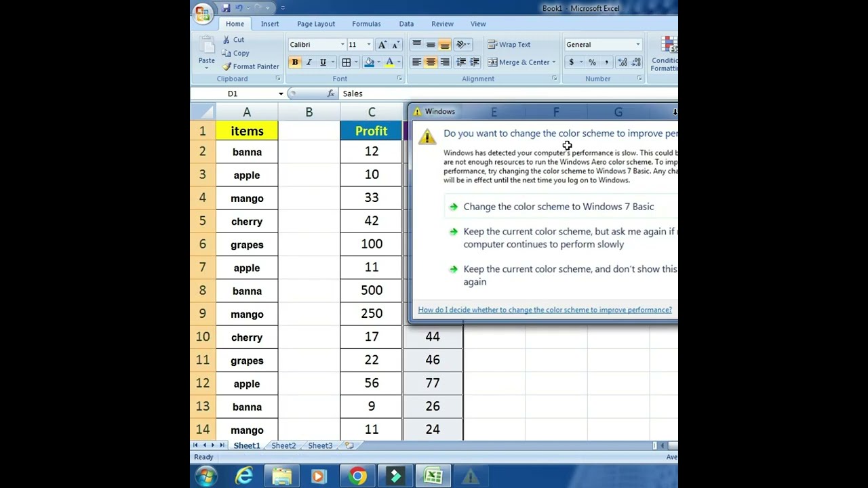Screen dimensions: 868x488
Task: Apply the font color A swatch
Action: (389, 62)
